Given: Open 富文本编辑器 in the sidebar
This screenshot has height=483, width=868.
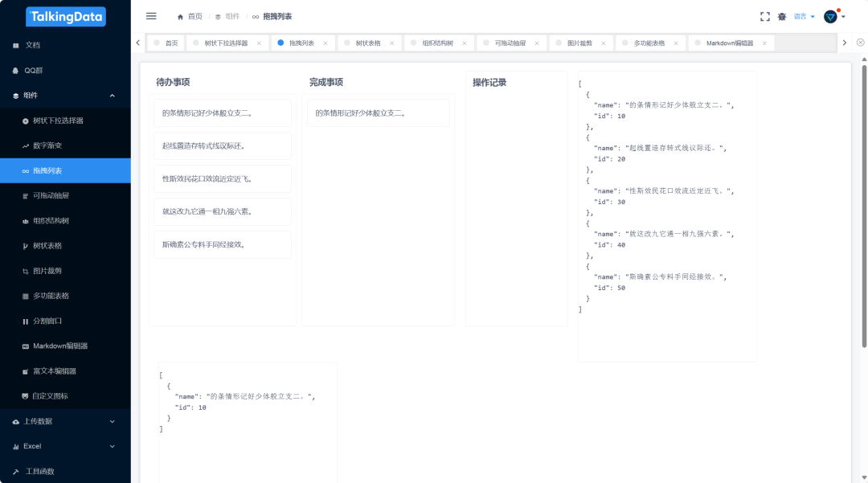Looking at the screenshot, I should click(x=65, y=371).
